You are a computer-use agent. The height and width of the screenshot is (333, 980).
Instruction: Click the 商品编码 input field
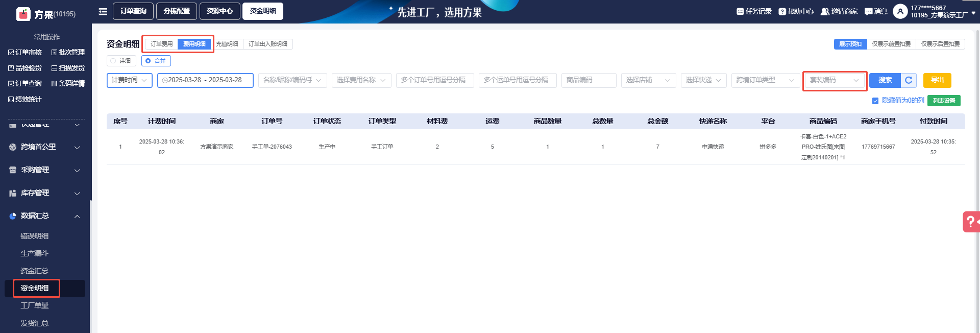tap(589, 80)
